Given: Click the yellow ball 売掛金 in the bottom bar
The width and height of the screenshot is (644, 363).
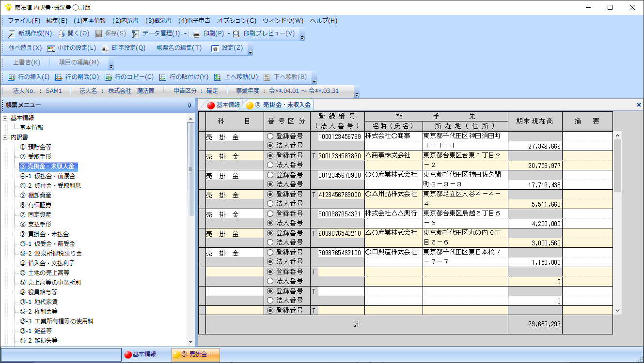Looking at the screenshot, I should (x=176, y=354).
